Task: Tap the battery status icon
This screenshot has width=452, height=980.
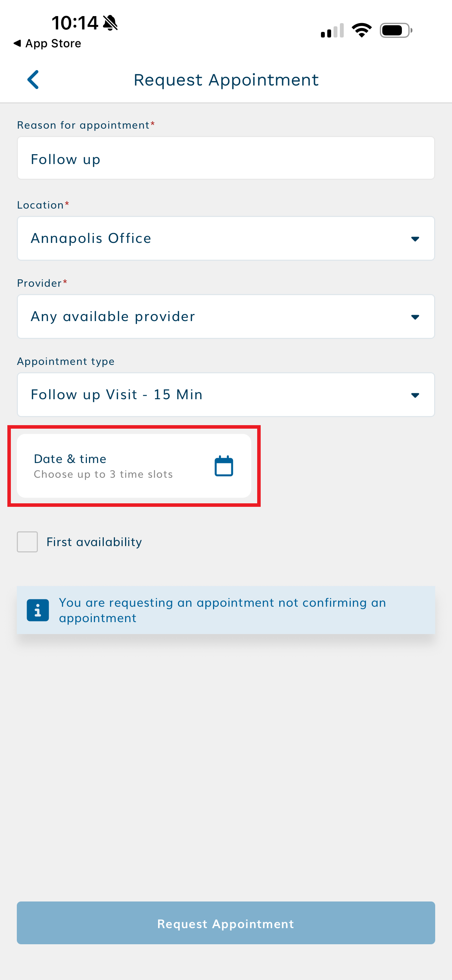Action: pos(396,30)
